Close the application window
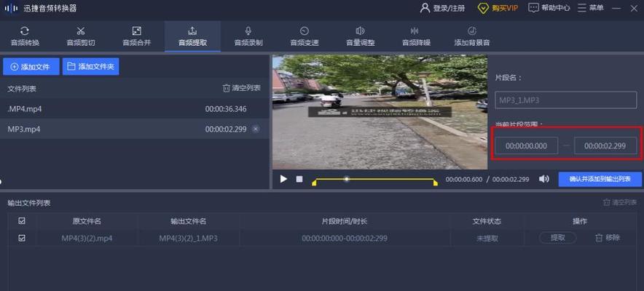Viewport: 644px width, 291px height. click(634, 8)
